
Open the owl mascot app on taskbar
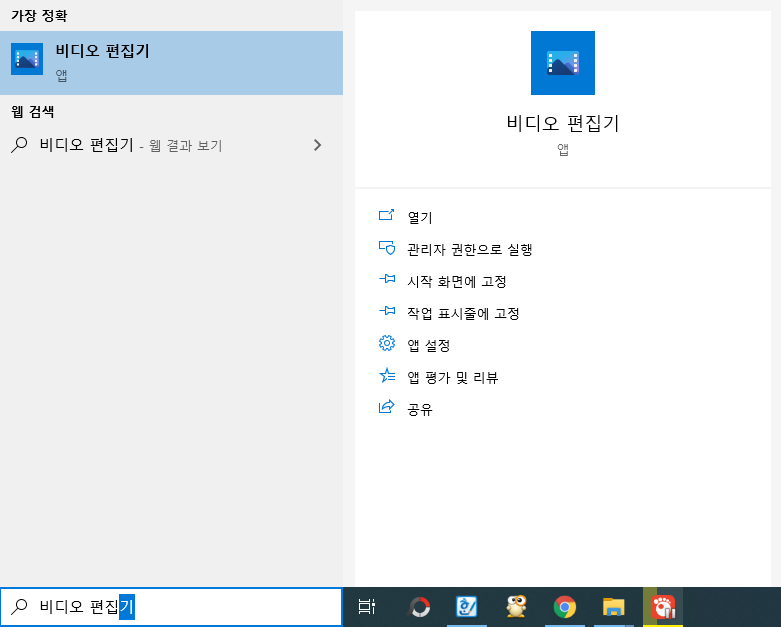pyautogui.click(x=516, y=607)
